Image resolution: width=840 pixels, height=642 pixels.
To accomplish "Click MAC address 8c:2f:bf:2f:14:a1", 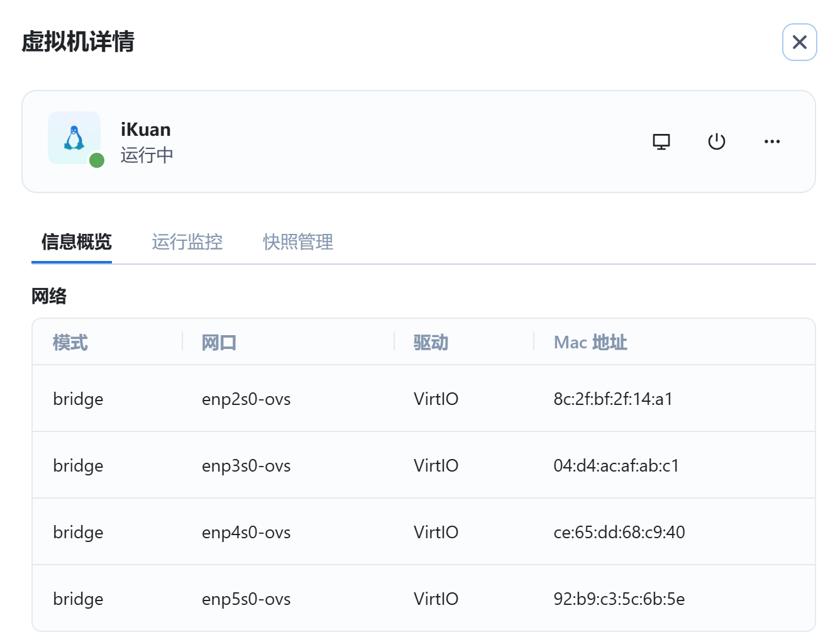I will (x=613, y=399).
